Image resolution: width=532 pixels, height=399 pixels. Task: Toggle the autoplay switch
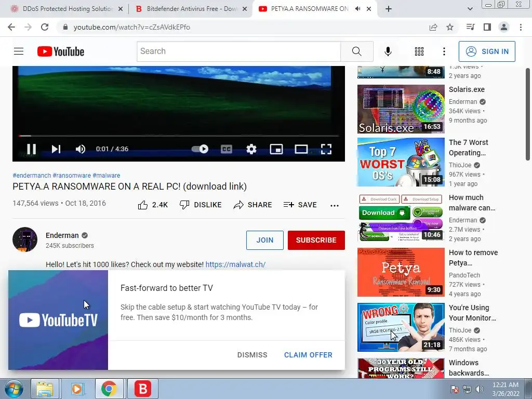[200, 149]
